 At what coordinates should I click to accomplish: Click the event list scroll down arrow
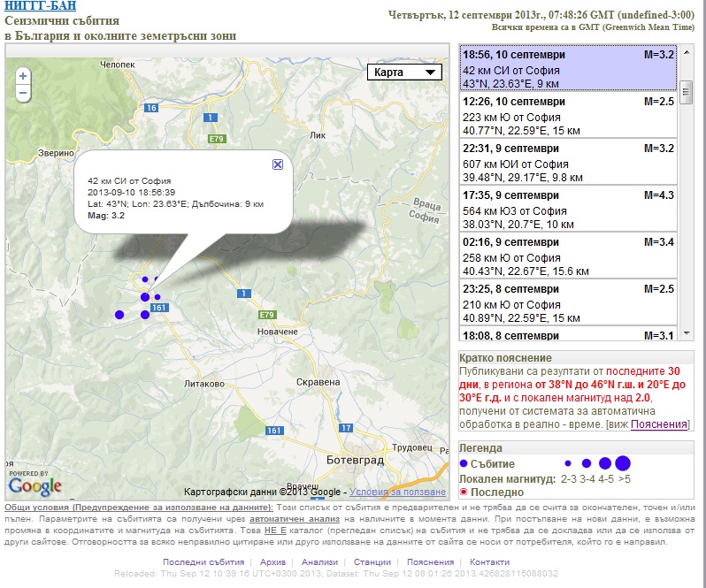coord(687,333)
